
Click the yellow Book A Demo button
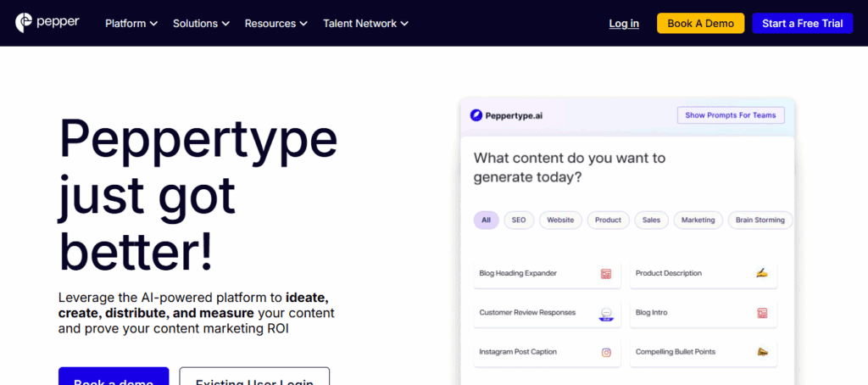click(x=700, y=23)
